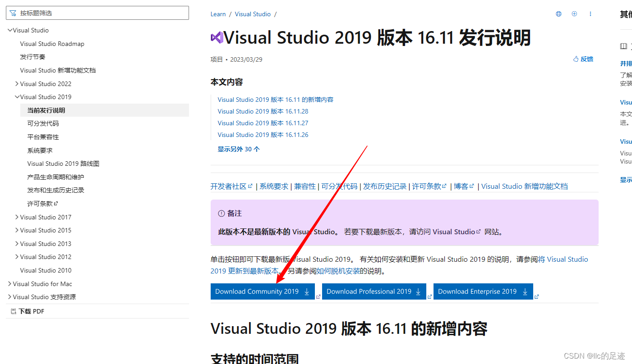Open the 版本 16.11.28 contents link
Viewport: 632px width, 364px height.
(x=263, y=111)
